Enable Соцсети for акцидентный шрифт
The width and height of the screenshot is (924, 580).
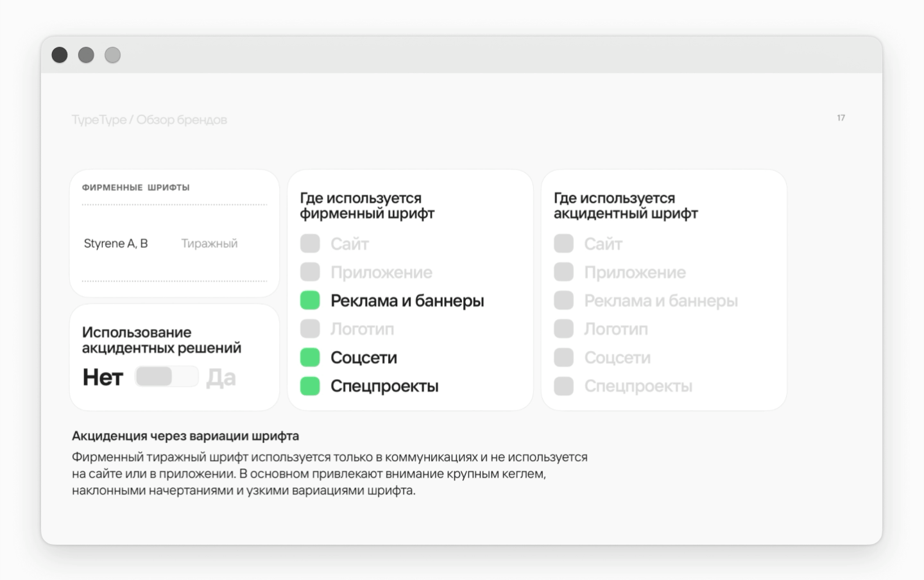click(563, 357)
